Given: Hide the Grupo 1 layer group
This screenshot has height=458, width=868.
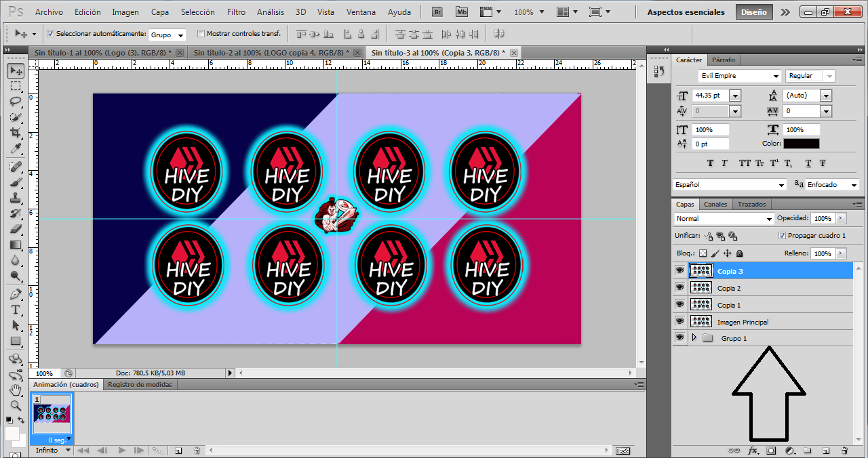Looking at the screenshot, I should coord(680,337).
